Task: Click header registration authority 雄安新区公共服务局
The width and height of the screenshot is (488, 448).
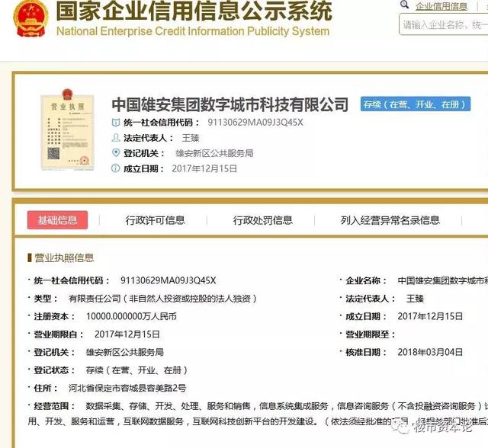Action: [x=214, y=153]
